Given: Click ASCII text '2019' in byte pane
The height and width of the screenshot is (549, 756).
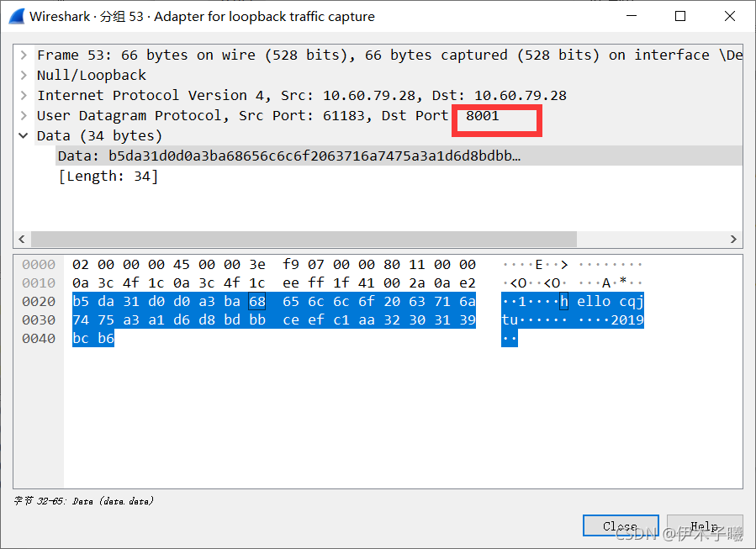Looking at the screenshot, I should tap(627, 320).
